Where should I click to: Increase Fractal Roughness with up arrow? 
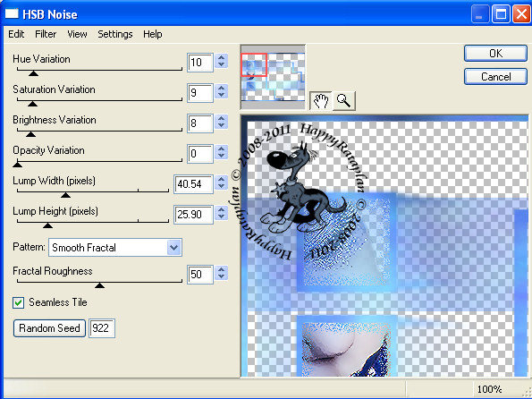click(221, 269)
